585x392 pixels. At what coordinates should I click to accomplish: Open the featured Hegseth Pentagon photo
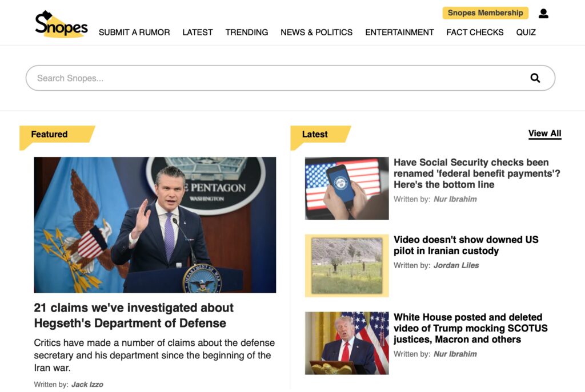(155, 225)
